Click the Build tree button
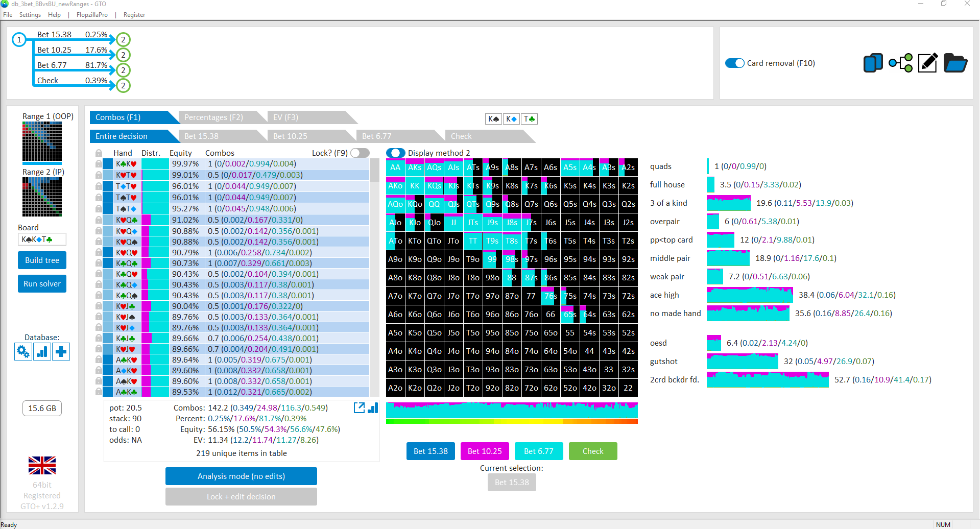Viewport: 980px width, 529px height. 42,260
